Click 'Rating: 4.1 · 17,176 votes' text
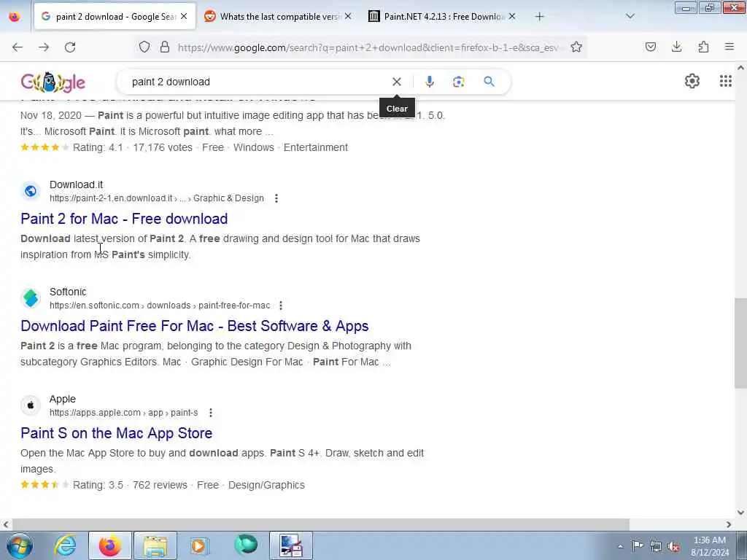747x560 pixels. [x=133, y=147]
